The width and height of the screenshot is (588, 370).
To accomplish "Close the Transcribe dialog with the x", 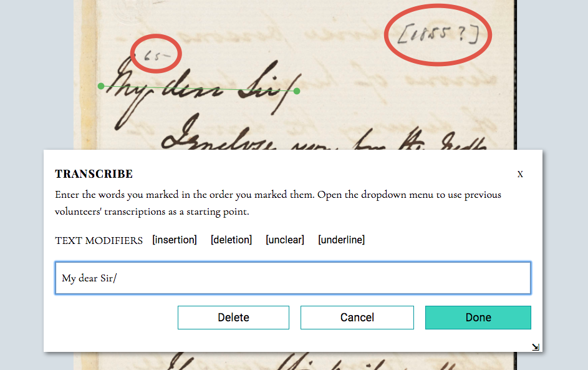I will [520, 174].
